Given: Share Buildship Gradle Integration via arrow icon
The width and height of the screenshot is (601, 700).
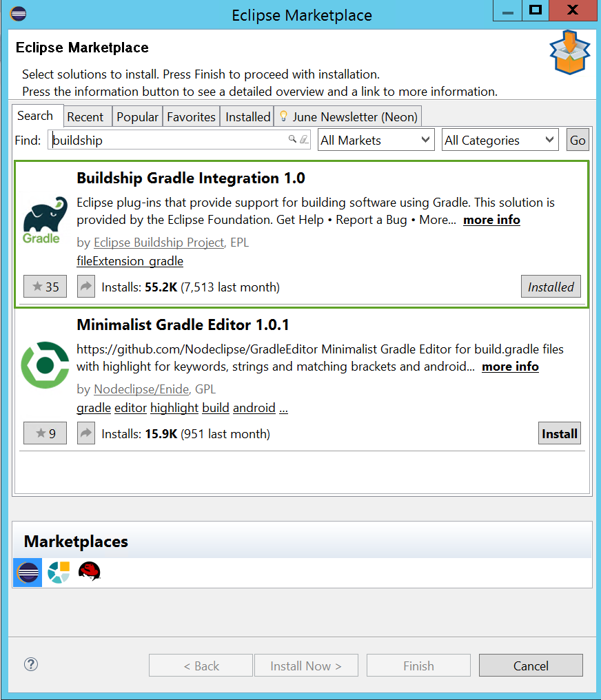Looking at the screenshot, I should pos(85,287).
